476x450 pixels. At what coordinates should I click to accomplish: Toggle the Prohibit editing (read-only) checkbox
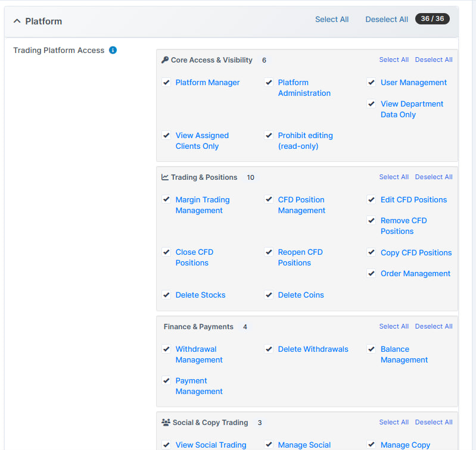coord(269,136)
